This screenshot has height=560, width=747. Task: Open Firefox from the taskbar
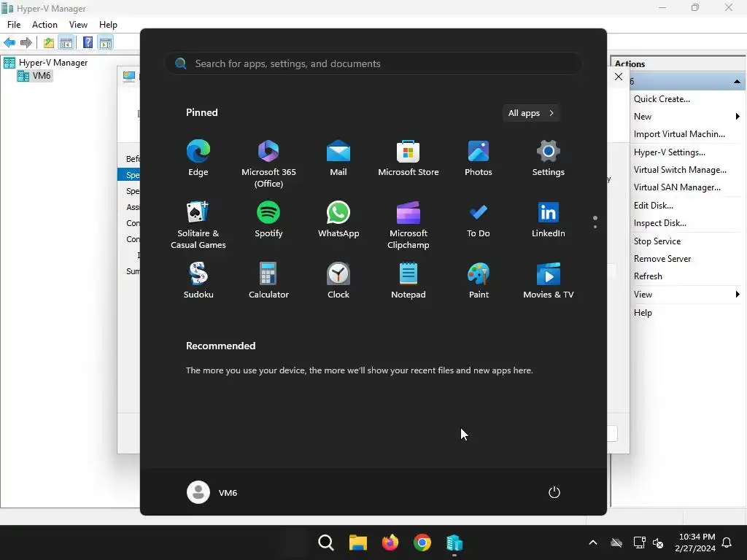pos(390,542)
